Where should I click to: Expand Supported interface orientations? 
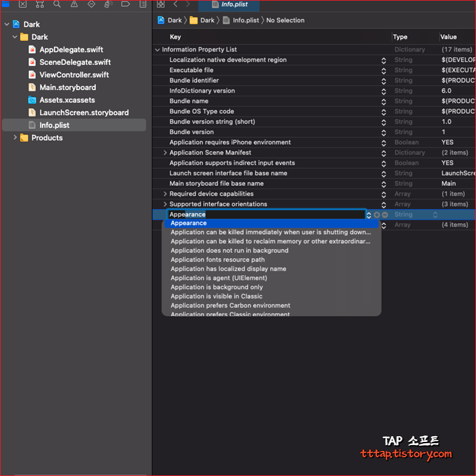tap(165, 205)
